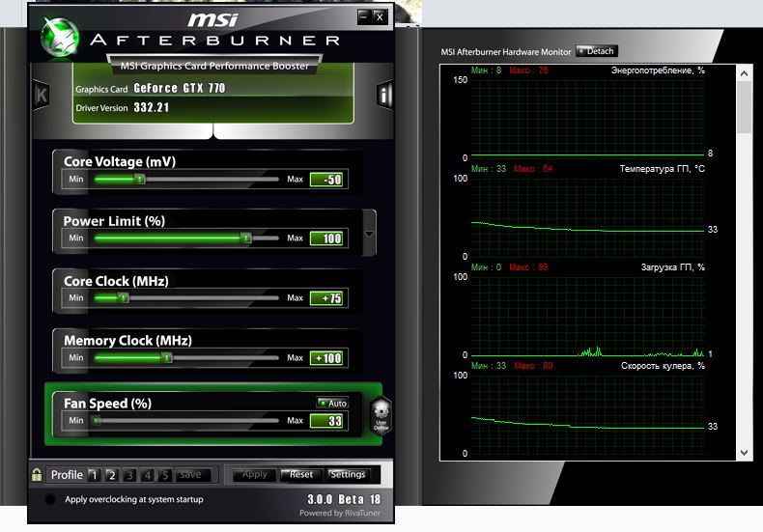Click the Reset button
The width and height of the screenshot is (763, 532).
(x=301, y=475)
